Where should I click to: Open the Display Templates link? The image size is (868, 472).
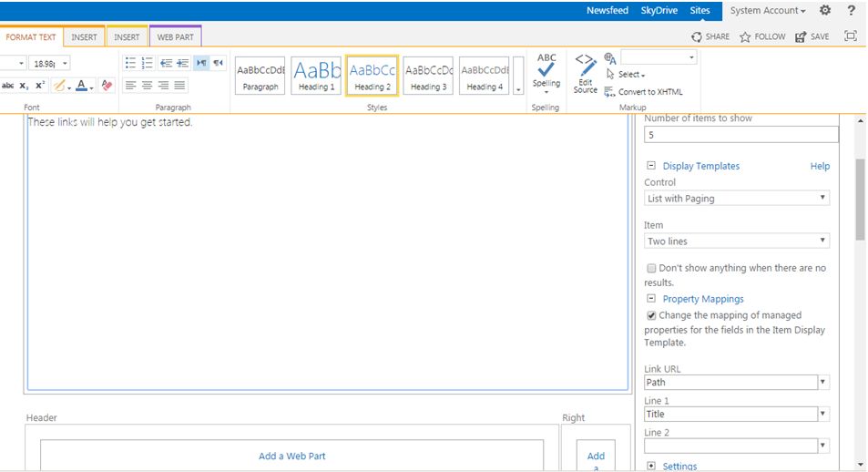point(700,166)
